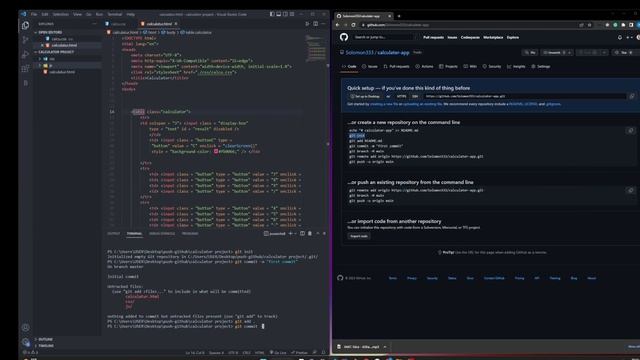Click the creating a new file link

tap(385, 104)
